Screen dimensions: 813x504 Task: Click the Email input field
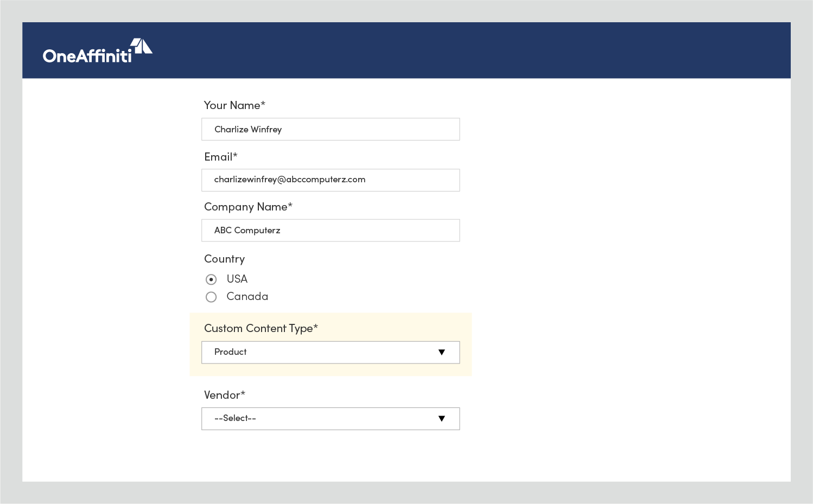point(331,180)
